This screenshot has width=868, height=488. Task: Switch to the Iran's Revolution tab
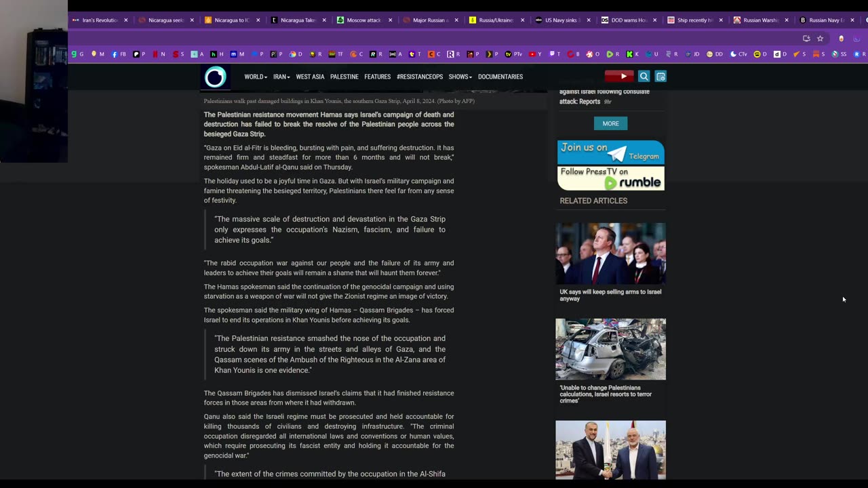pos(100,20)
